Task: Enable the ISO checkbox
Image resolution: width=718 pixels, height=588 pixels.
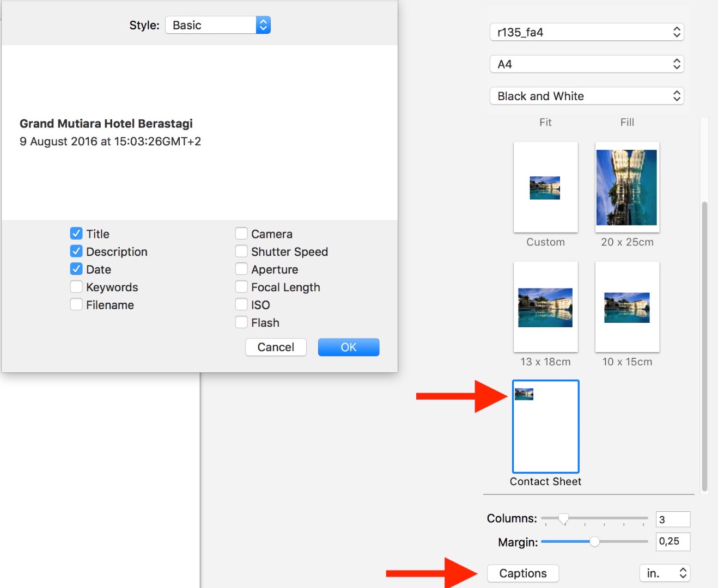Action: tap(241, 304)
